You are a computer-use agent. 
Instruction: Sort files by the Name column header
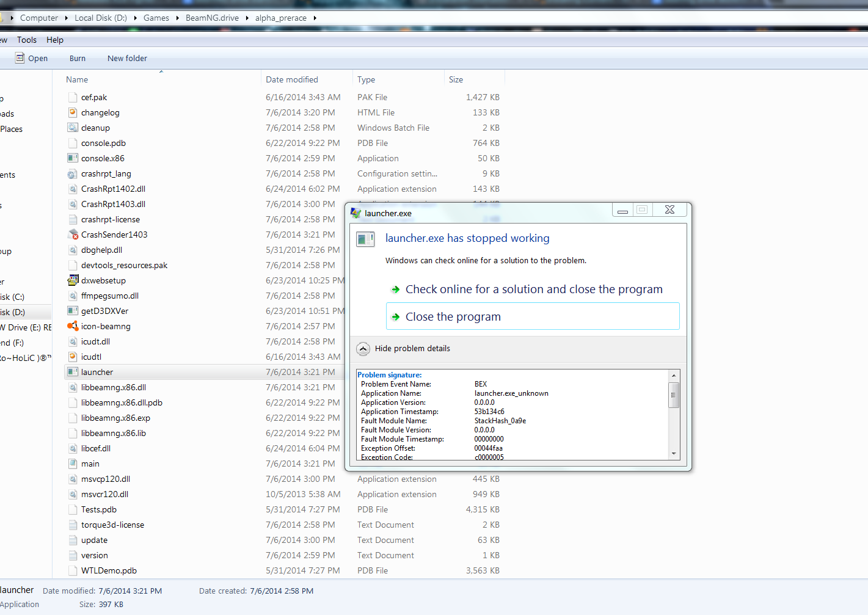coord(162,79)
